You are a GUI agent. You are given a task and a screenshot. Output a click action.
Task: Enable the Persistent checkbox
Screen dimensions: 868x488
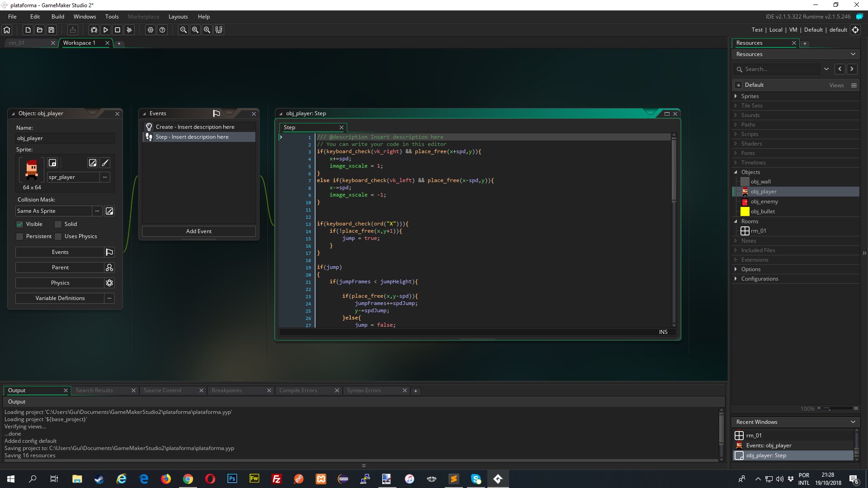point(19,236)
